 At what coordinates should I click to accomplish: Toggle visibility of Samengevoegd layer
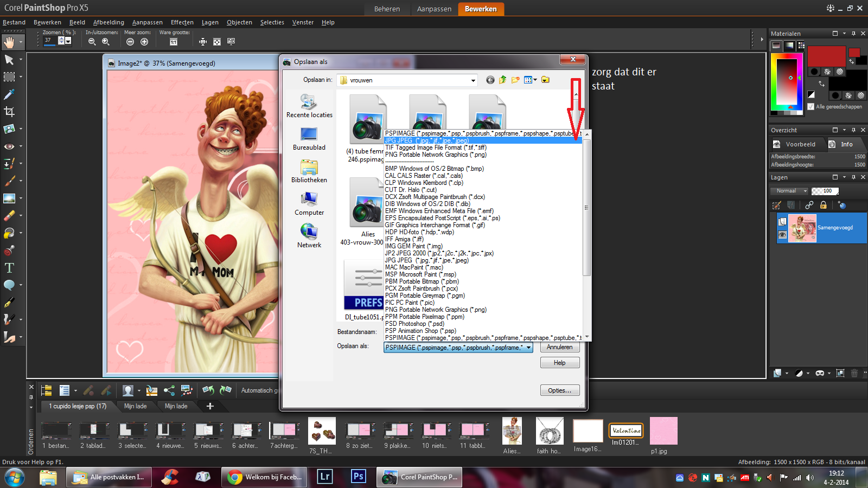(x=782, y=235)
